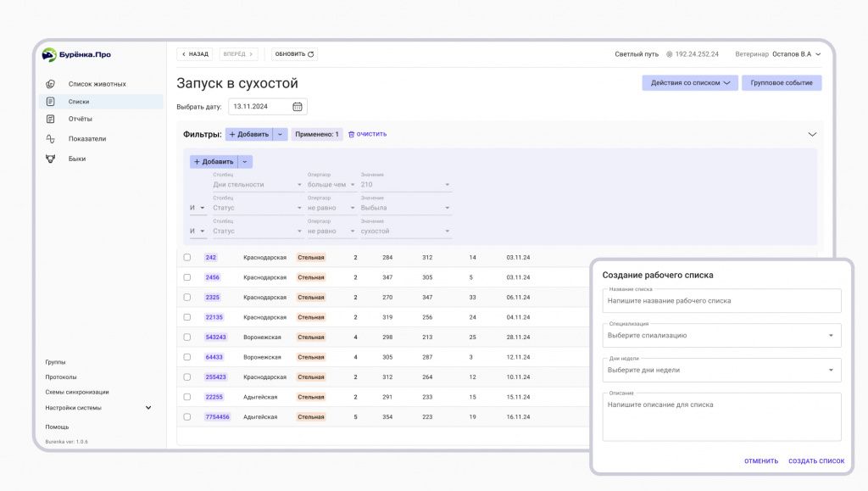Image resolution: width=868 pixels, height=491 pixels.
Task: Click date 28.11.24 in row 543243
Action: tap(518, 338)
